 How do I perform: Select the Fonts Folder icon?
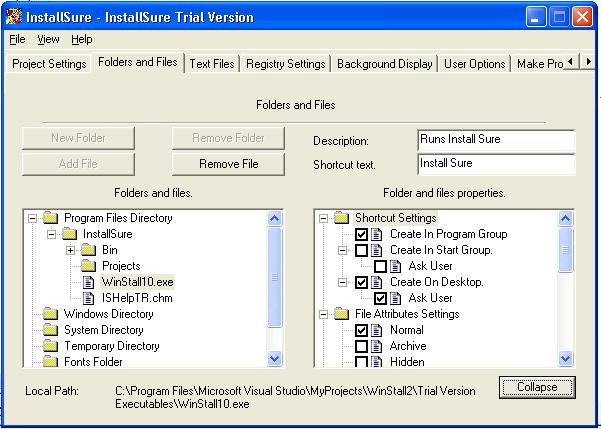tap(50, 362)
